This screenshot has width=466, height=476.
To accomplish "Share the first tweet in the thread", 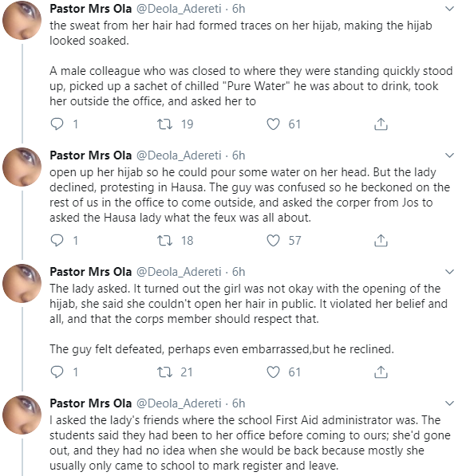I will (381, 124).
